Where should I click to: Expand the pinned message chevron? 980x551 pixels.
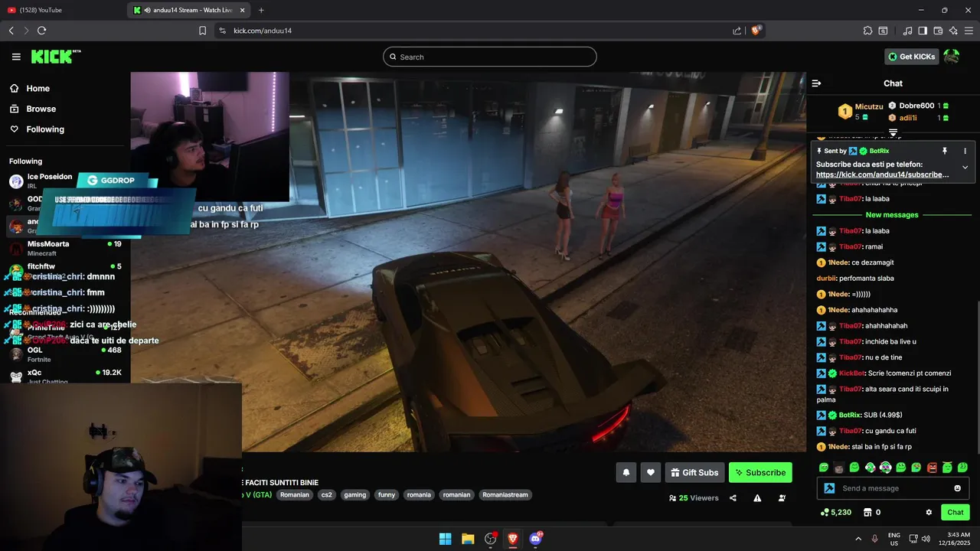965,168
